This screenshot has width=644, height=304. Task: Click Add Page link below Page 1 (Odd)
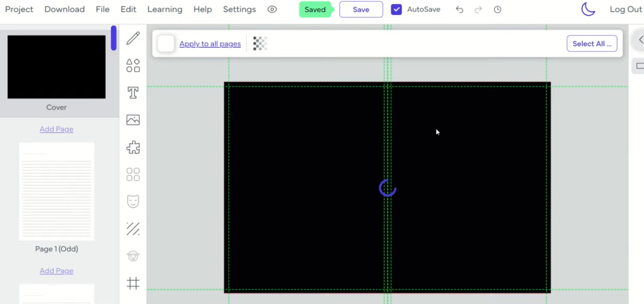click(56, 271)
